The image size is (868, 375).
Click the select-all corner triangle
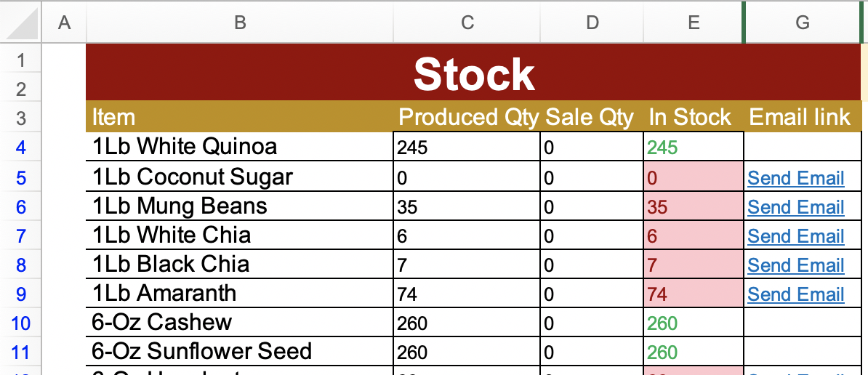(22, 23)
